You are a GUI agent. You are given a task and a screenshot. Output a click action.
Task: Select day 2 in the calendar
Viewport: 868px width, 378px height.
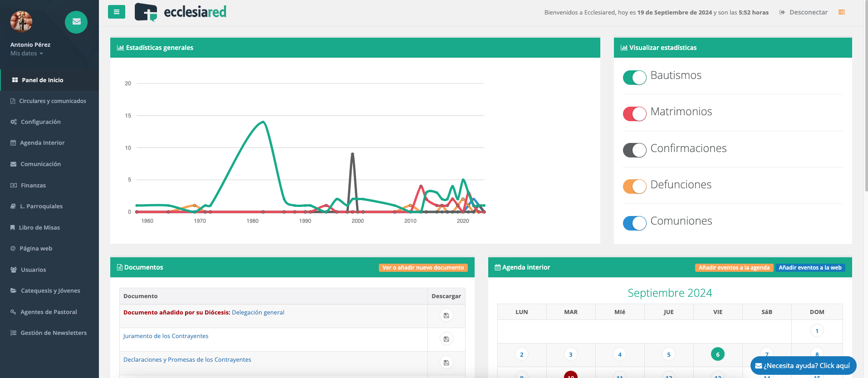click(x=522, y=354)
